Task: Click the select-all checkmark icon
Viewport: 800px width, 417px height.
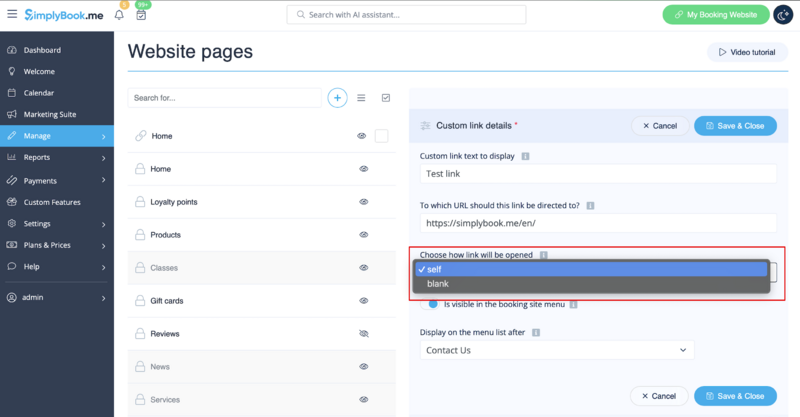Action: (x=386, y=97)
